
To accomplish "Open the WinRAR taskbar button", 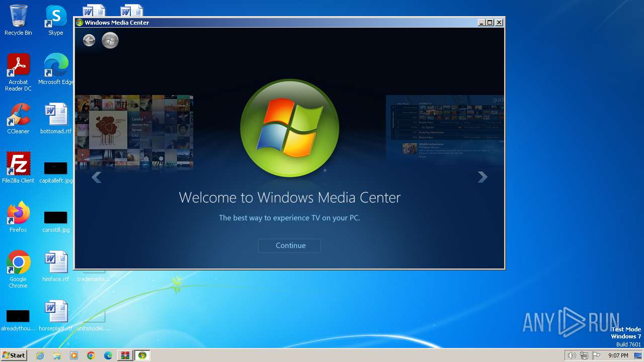I will [x=125, y=355].
